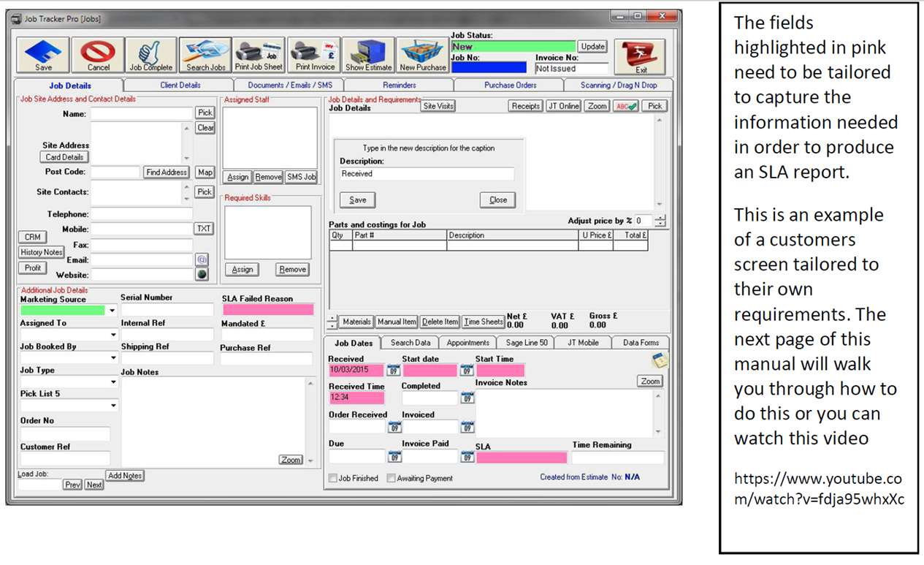Open calendar icon next to Received date
924x565 pixels.
coord(394,370)
